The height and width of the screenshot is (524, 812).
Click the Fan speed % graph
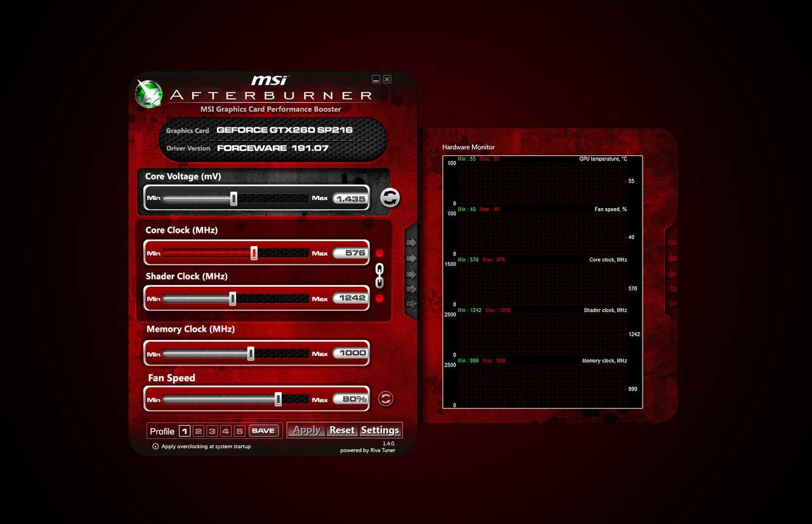pyautogui.click(x=542, y=232)
